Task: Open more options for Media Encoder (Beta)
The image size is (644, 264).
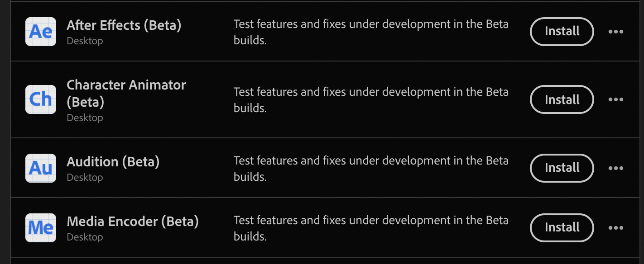Action: [x=616, y=227]
